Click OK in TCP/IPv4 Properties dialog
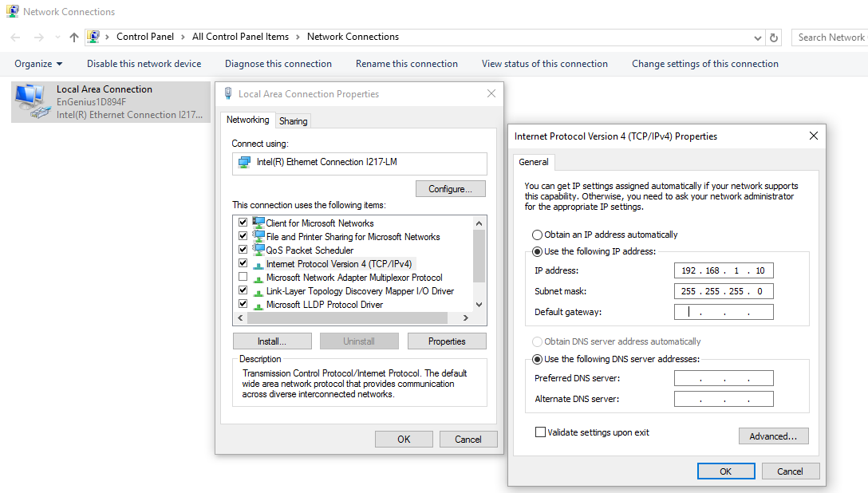Screen dimensions: 868x493 coord(726,471)
